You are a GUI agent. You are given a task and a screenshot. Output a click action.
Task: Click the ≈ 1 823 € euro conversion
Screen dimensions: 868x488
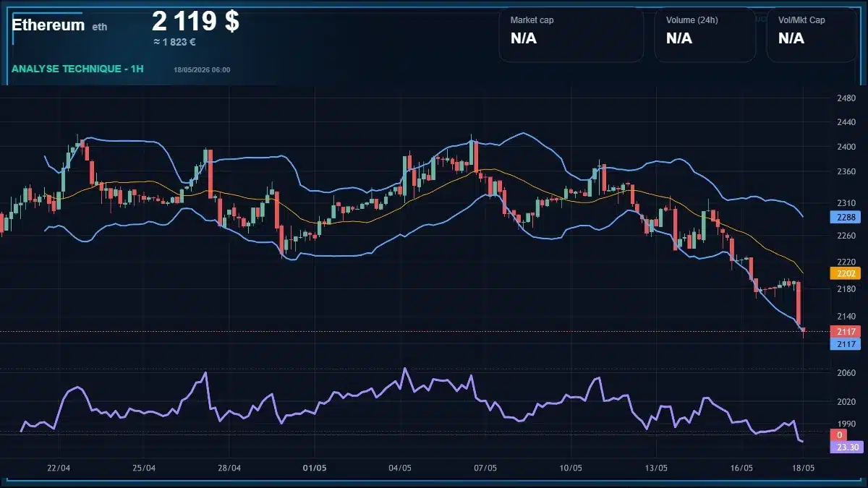pos(174,42)
